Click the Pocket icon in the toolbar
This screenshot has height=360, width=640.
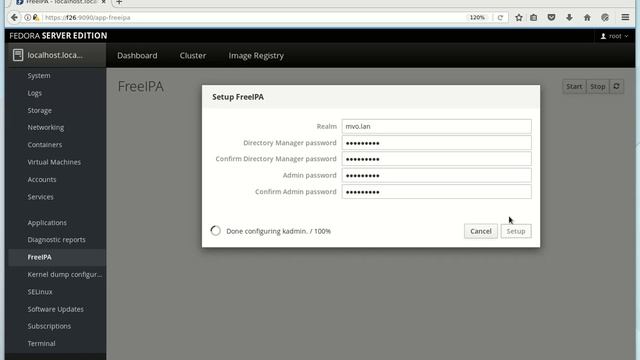(551, 18)
